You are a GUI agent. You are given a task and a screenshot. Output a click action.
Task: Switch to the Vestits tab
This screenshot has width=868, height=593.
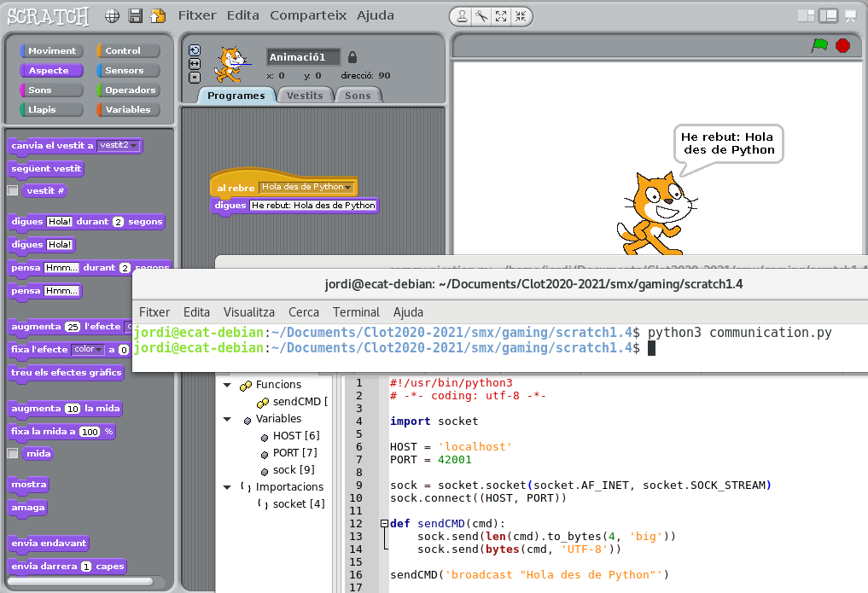point(305,96)
